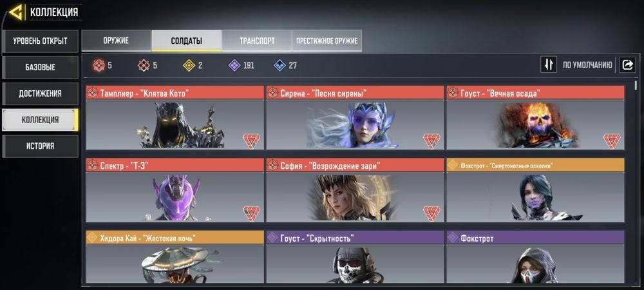
Task: Select the Сирена Песня сирены soldier card
Action: coord(355,117)
